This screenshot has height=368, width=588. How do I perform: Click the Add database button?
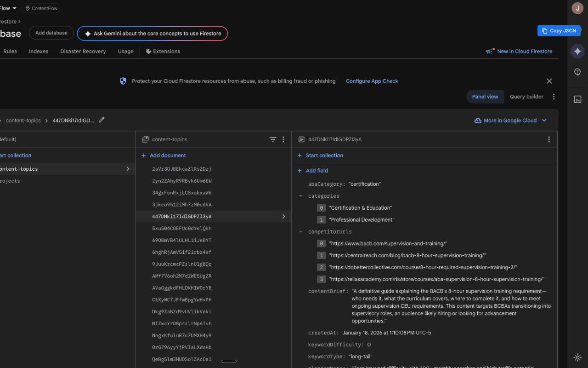[51, 33]
